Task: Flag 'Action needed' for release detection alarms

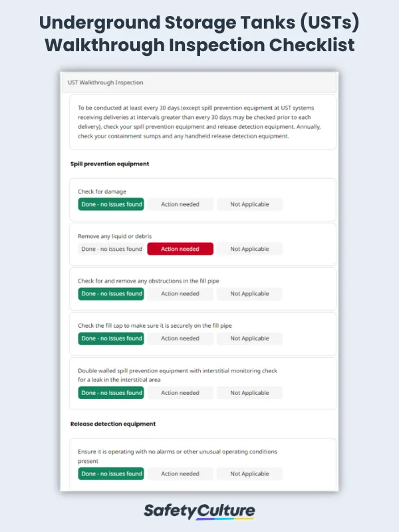Action: pos(180,473)
